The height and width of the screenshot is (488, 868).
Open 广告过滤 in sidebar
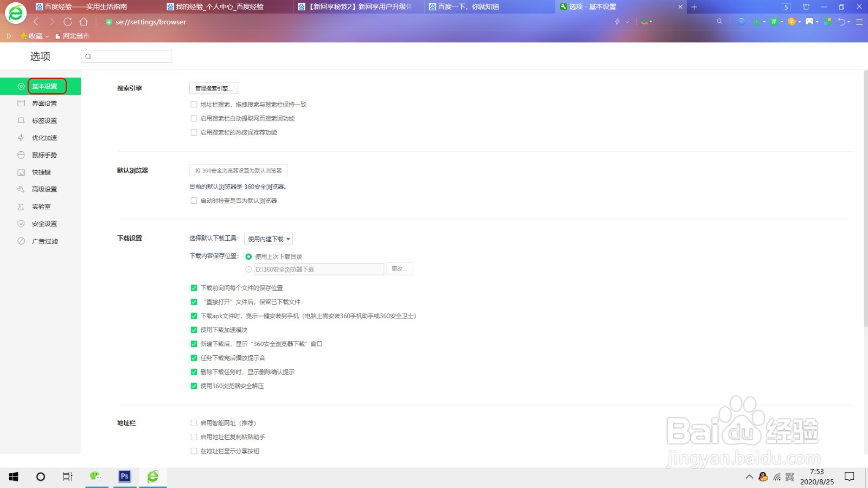point(40,241)
